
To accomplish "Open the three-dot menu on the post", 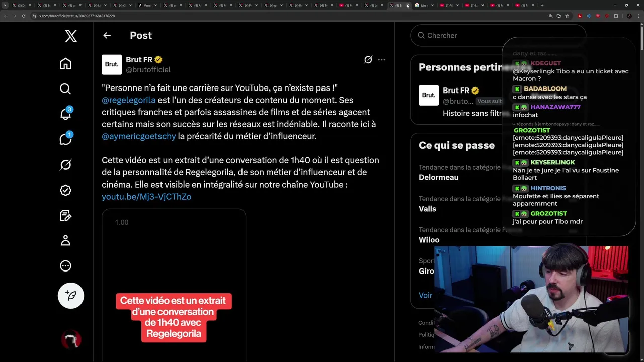I will point(382,60).
